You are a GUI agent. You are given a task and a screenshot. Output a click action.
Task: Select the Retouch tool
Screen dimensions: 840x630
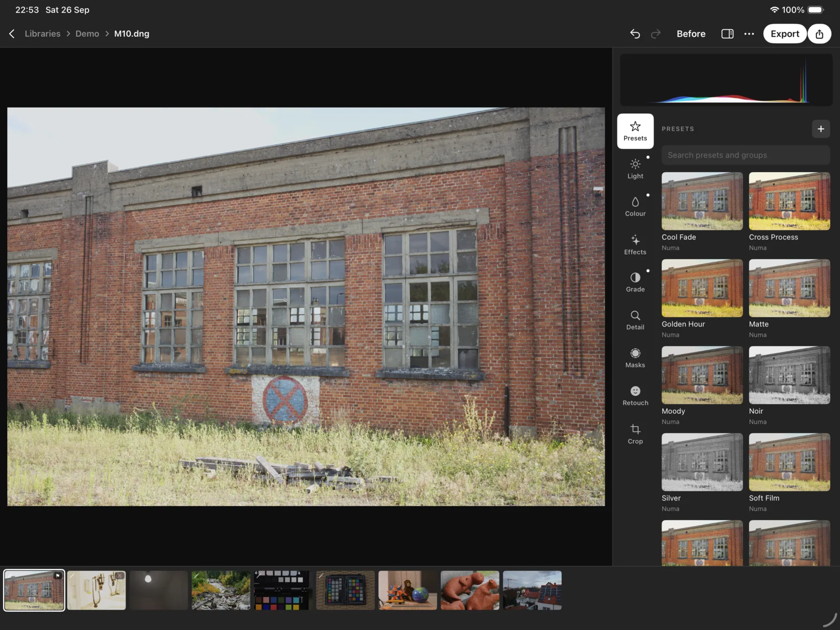click(635, 396)
